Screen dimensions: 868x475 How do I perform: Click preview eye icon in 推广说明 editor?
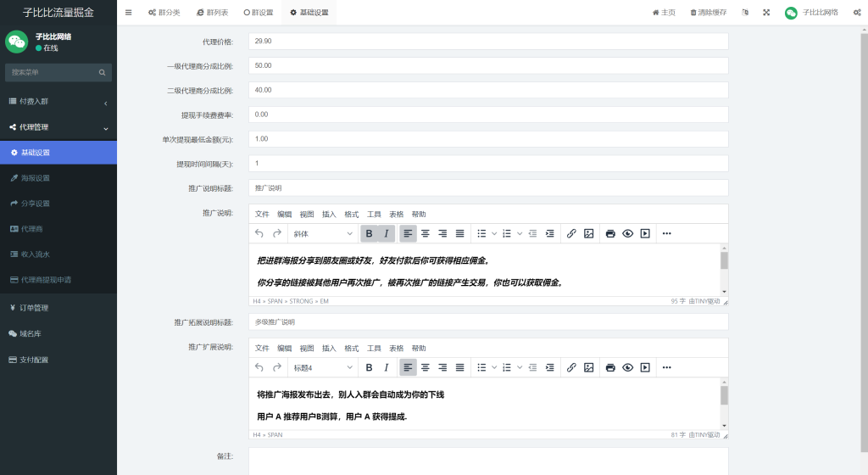click(628, 233)
